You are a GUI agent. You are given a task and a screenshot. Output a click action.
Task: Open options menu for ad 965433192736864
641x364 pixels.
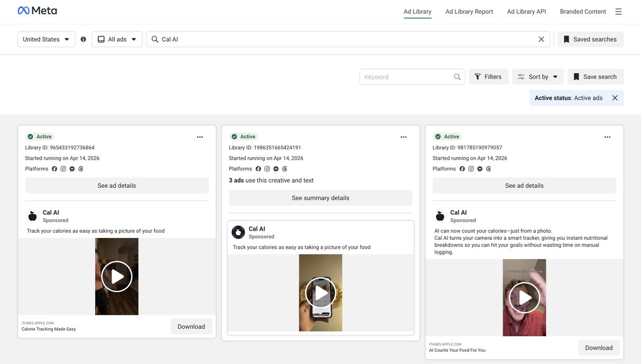[200, 137]
